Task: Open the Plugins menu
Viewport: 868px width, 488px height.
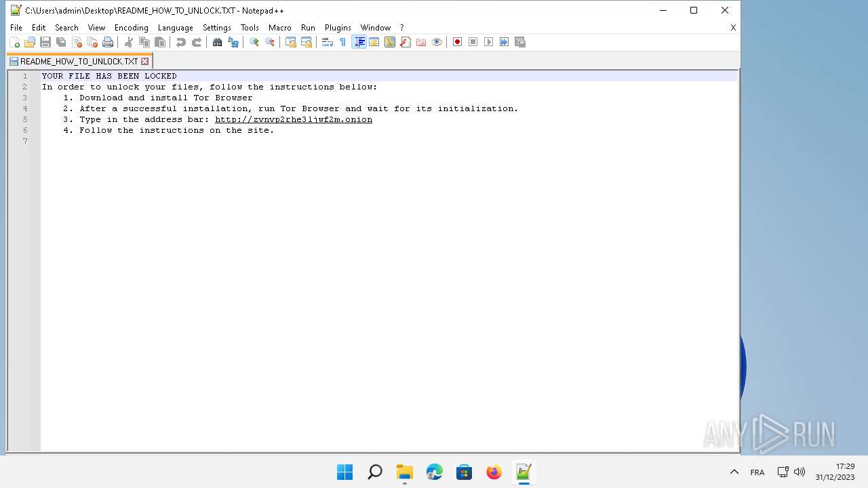Action: [338, 28]
